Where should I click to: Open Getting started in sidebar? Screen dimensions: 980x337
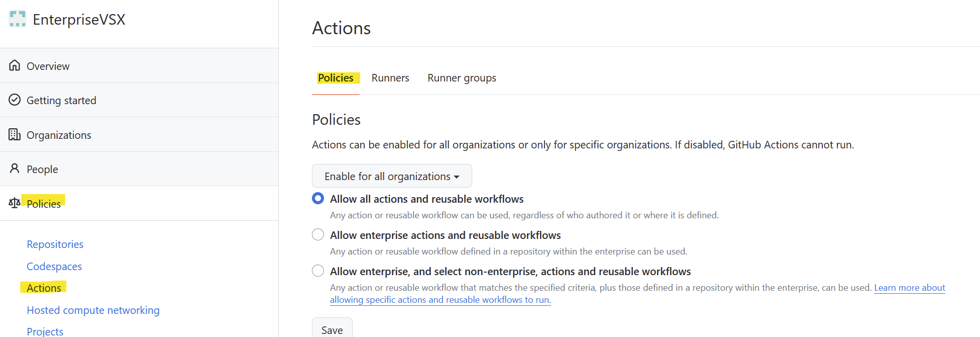[139, 100]
